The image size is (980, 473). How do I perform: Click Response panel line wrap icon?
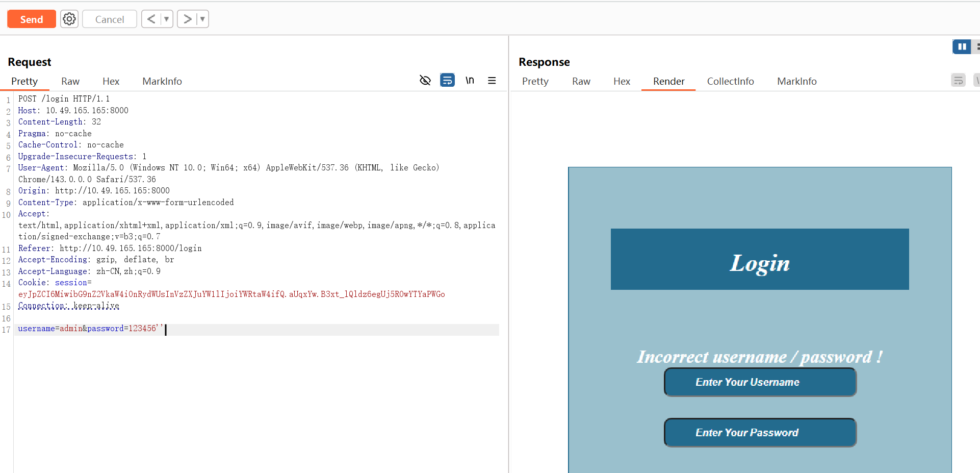pyautogui.click(x=958, y=81)
